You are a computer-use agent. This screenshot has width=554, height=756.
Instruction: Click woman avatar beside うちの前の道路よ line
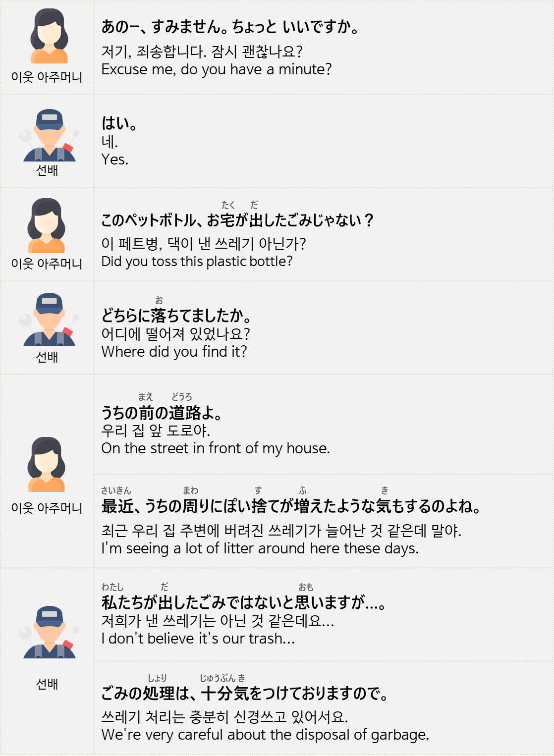[47, 464]
